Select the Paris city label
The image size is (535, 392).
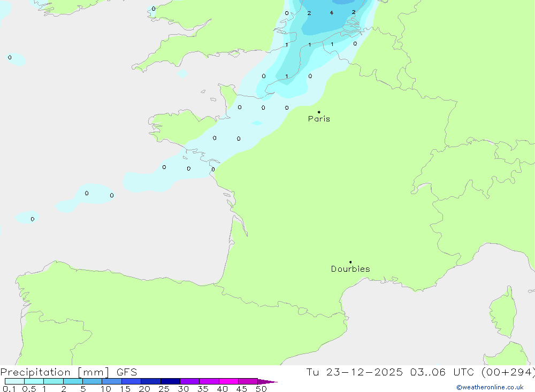[319, 119]
